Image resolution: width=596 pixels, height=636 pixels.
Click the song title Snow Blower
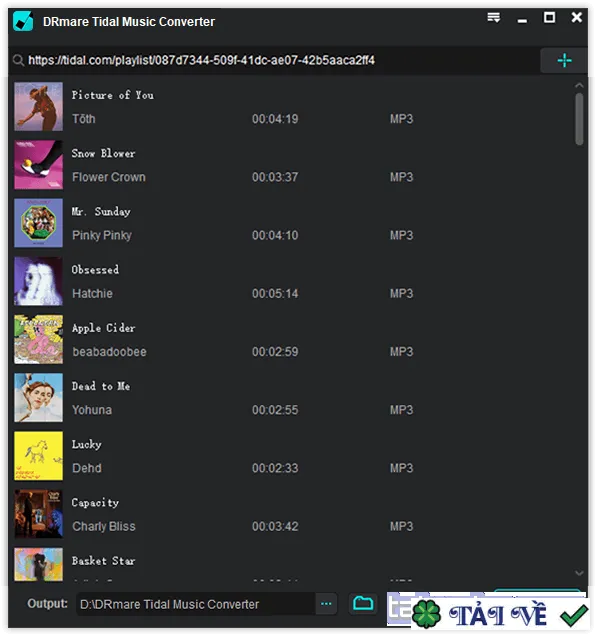click(103, 153)
